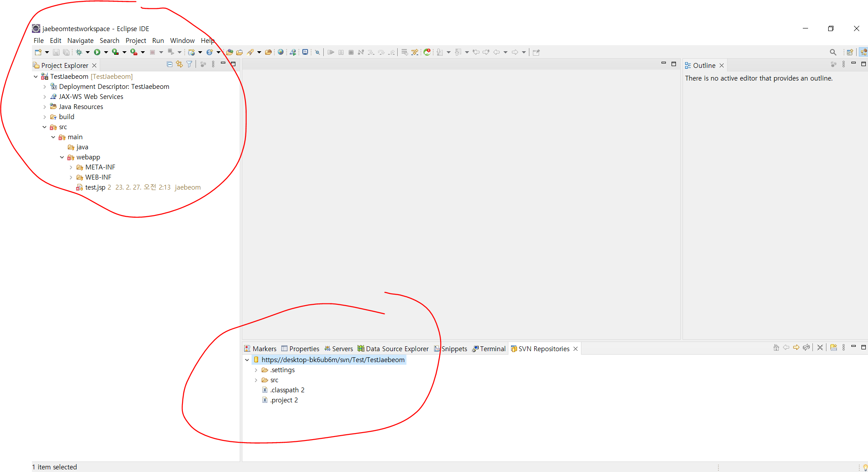Expand the META-INF folder
Screen dimensions: 868x472
point(71,167)
